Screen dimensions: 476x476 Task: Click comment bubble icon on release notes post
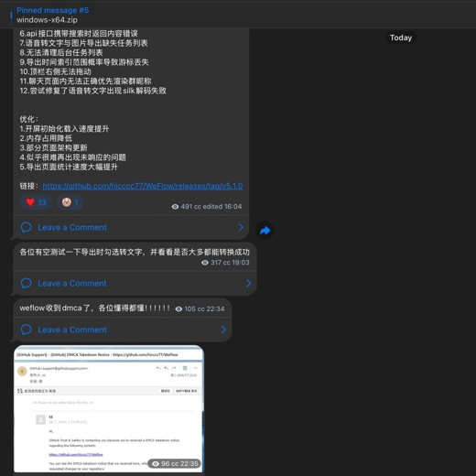(26, 227)
